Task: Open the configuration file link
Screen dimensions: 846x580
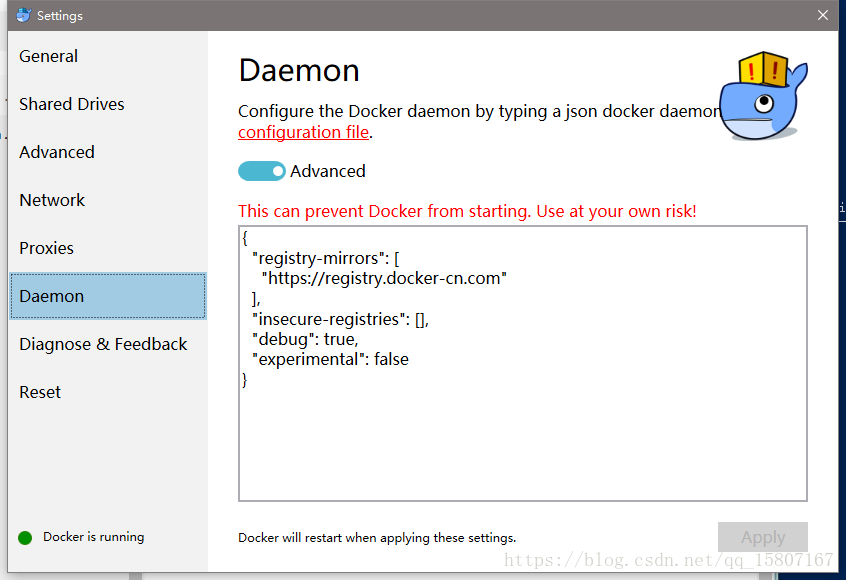Action: [x=303, y=132]
